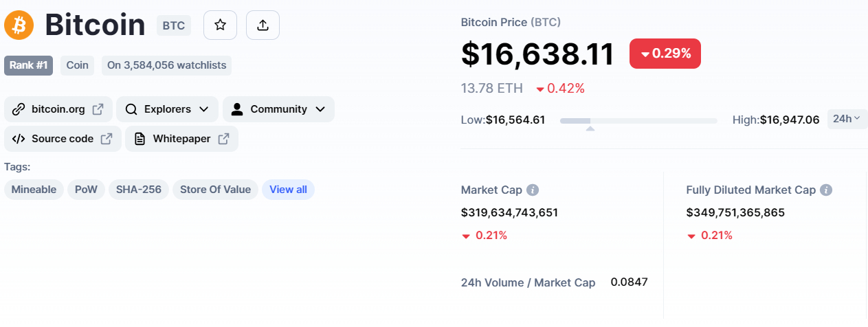Click Market Cap info icon
Image resolution: width=868 pixels, height=327 pixels.
[x=533, y=190]
